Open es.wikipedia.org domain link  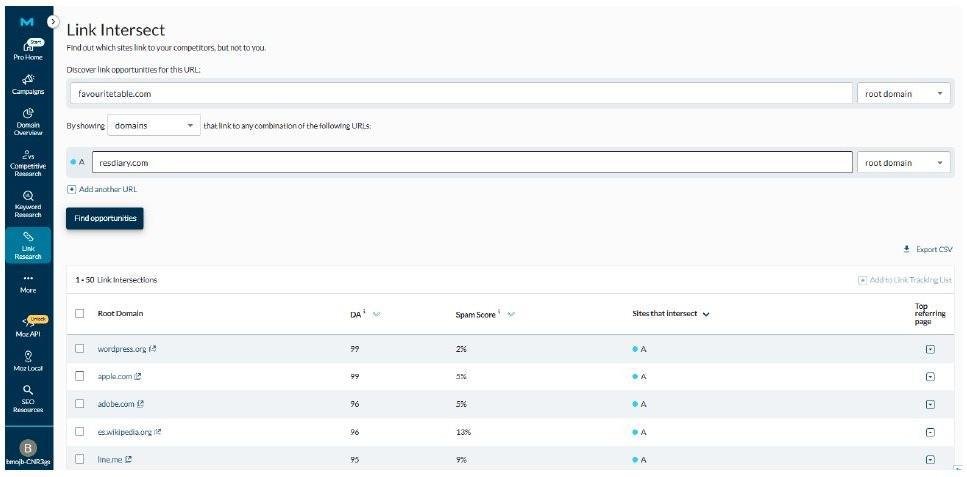(x=125, y=432)
